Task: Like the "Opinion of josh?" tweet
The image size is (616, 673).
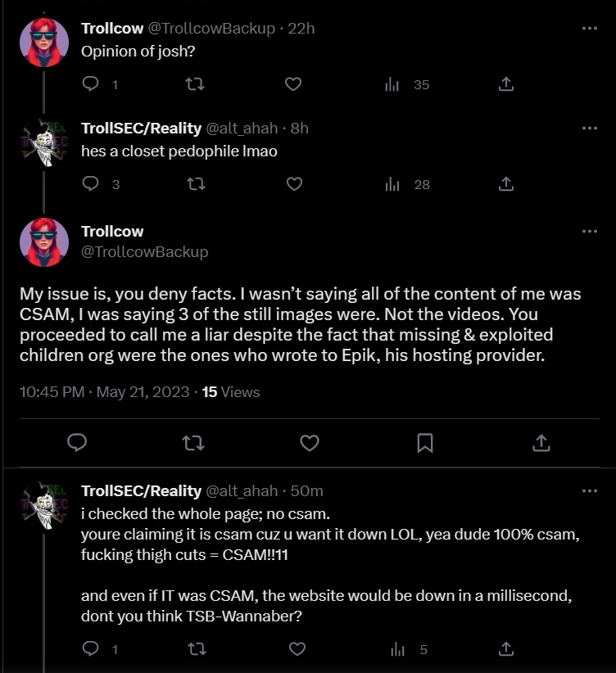Action: pos(295,84)
